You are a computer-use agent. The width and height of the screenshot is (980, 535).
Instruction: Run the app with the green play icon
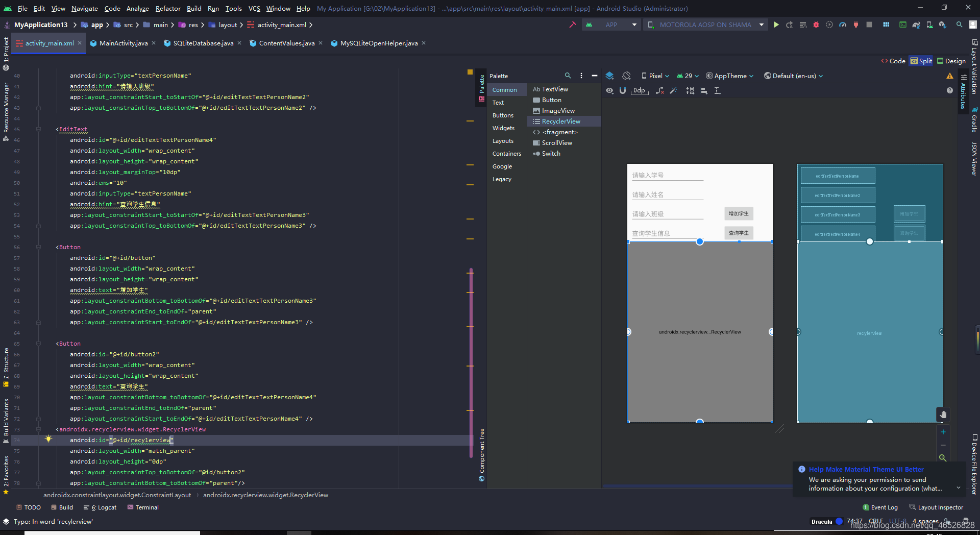(x=776, y=25)
